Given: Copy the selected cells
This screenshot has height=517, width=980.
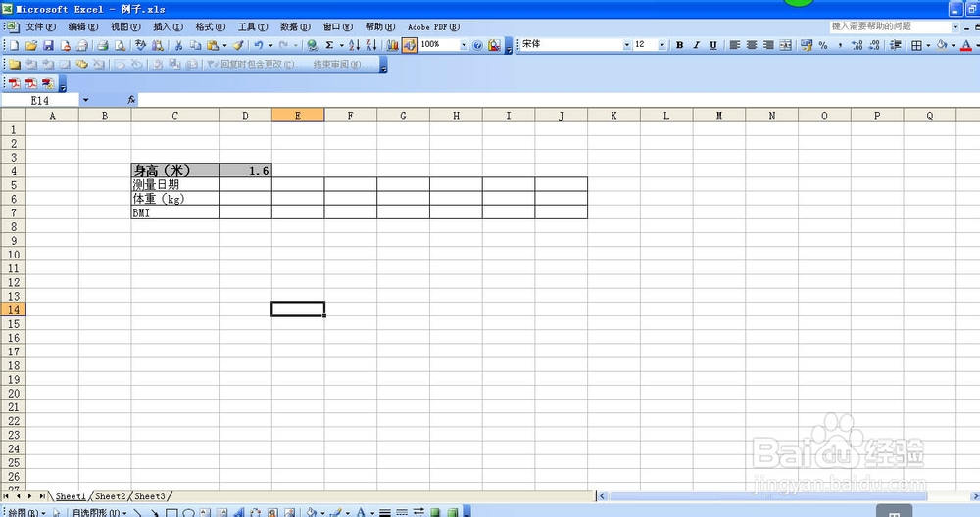Looking at the screenshot, I should click(x=195, y=45).
